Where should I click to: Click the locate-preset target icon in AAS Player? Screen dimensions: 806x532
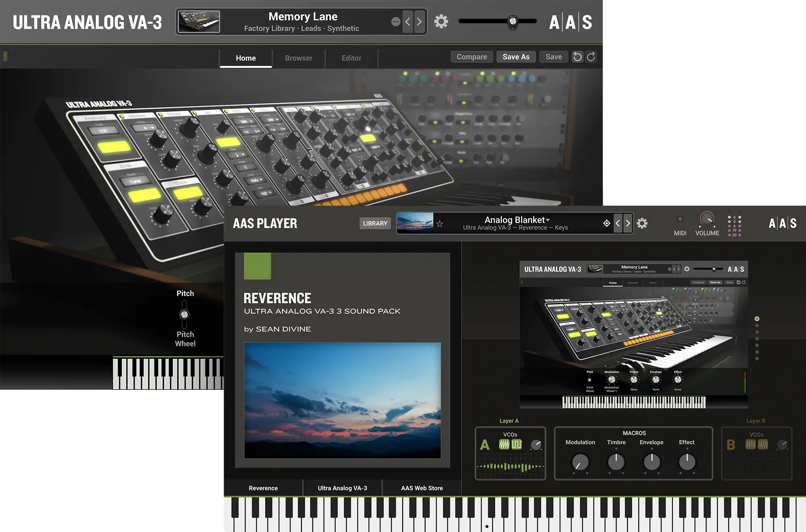[x=607, y=223]
